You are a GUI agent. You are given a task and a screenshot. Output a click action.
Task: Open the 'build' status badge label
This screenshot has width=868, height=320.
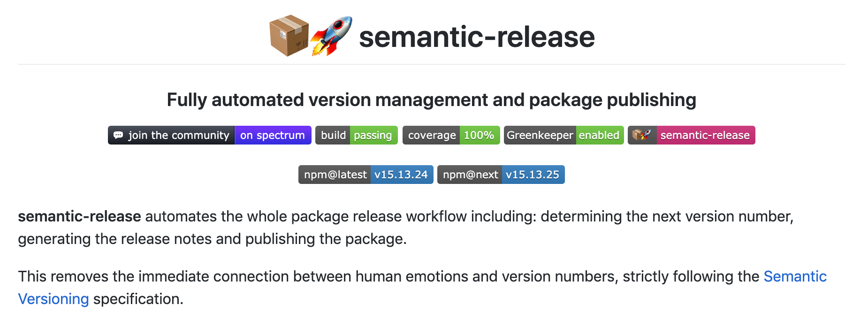pyautogui.click(x=333, y=135)
